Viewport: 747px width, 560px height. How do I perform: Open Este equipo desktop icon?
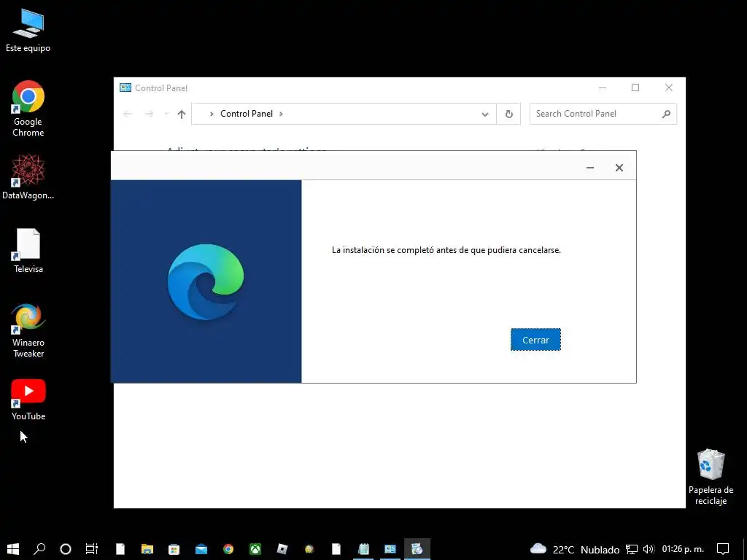point(28,30)
